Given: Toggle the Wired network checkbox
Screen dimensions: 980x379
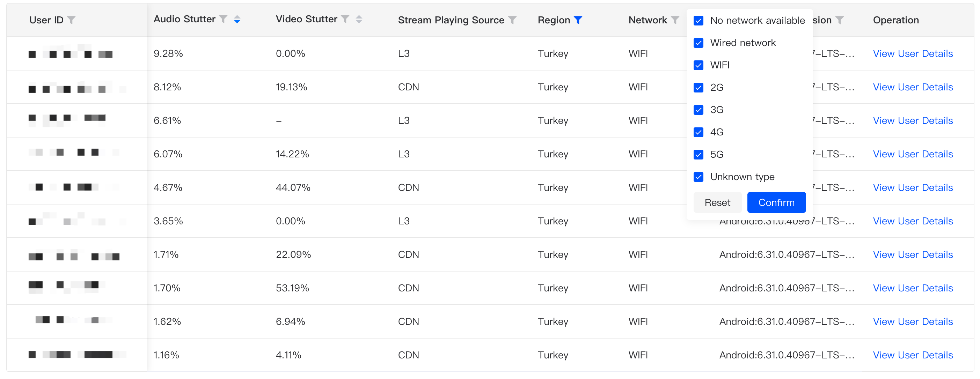Looking at the screenshot, I should [699, 43].
